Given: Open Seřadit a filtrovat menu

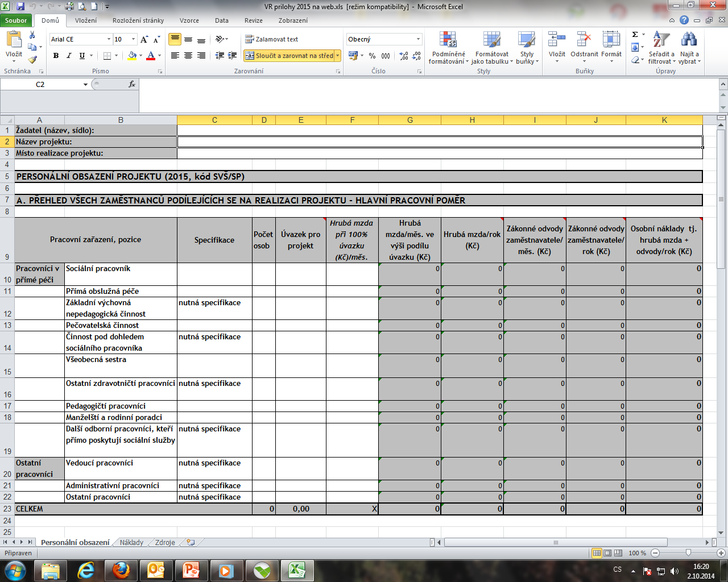Looking at the screenshot, I should pyautogui.click(x=661, y=48).
